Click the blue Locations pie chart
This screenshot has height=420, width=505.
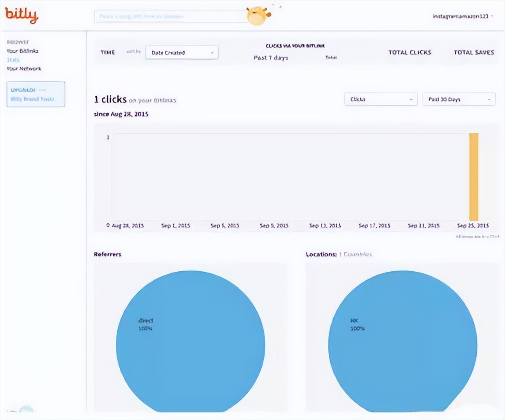[402, 342]
